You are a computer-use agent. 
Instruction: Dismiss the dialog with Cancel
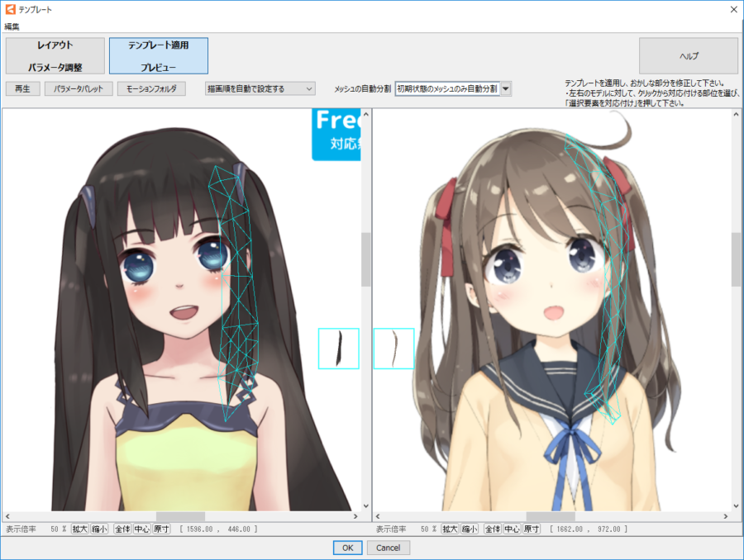pyautogui.click(x=389, y=548)
